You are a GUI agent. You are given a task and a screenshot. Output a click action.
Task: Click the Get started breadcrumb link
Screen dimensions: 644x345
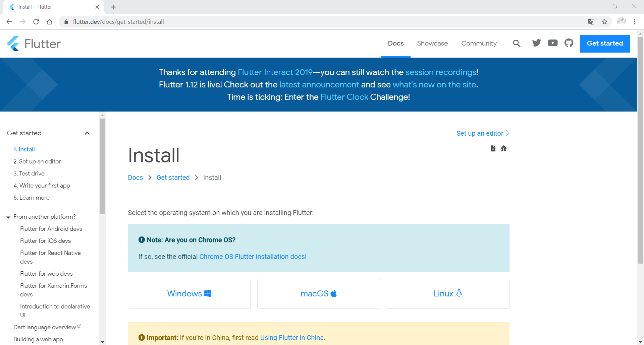173,178
